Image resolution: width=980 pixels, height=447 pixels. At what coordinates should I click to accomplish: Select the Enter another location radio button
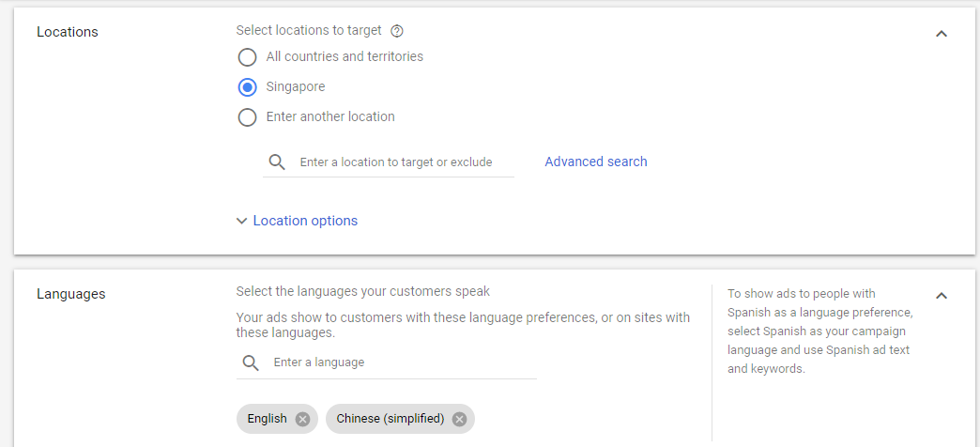(x=248, y=116)
